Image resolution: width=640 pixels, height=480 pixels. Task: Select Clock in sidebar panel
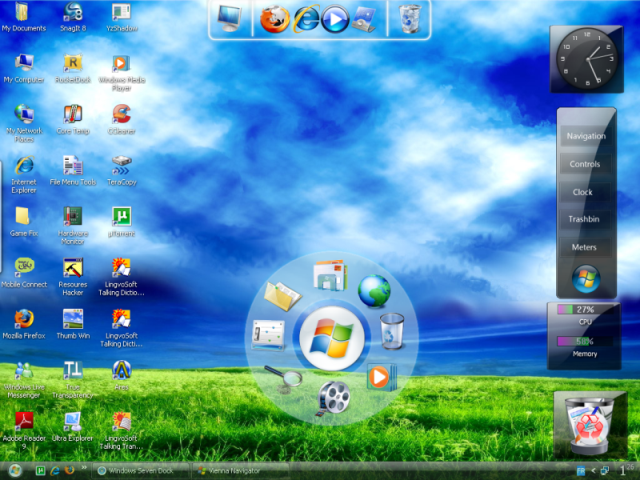tap(583, 192)
